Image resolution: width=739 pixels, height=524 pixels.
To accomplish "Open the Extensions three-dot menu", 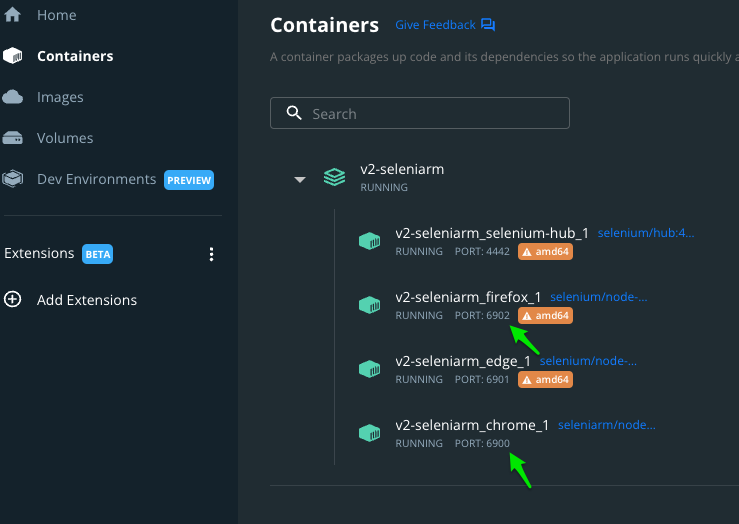I will [211, 254].
